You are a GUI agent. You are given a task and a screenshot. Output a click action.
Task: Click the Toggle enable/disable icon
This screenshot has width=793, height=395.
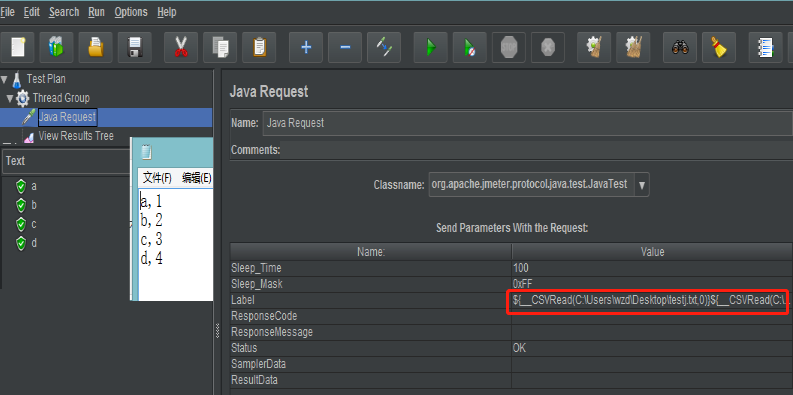point(384,48)
